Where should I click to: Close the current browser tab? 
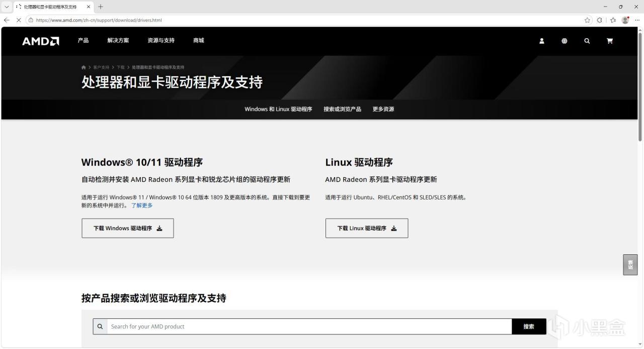click(x=89, y=7)
